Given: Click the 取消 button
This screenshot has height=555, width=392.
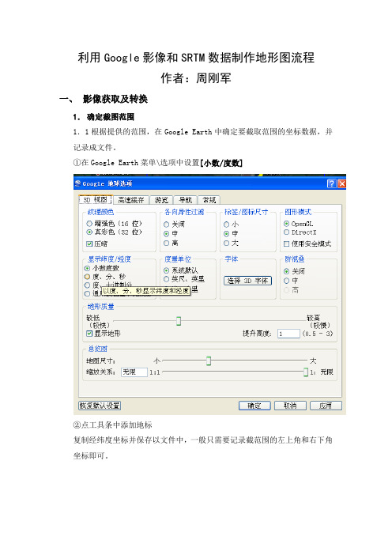Looking at the screenshot, I should 290,406.
